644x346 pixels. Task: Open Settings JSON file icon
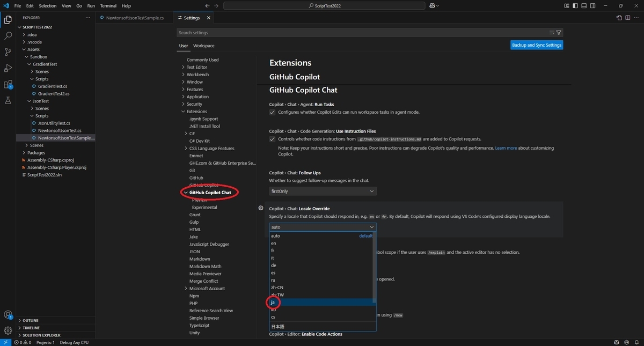pyautogui.click(x=619, y=18)
